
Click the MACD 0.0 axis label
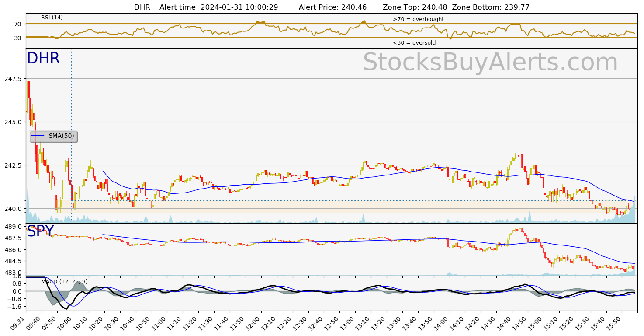pyautogui.click(x=17, y=291)
